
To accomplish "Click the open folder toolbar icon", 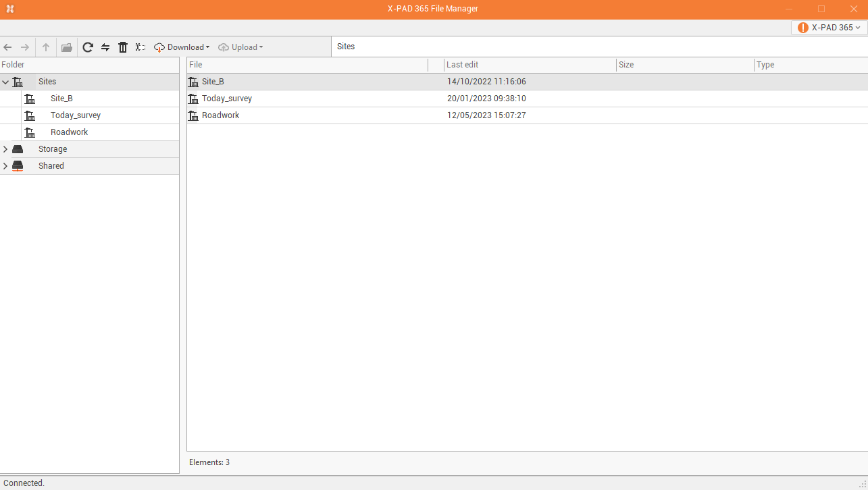I will click(66, 47).
